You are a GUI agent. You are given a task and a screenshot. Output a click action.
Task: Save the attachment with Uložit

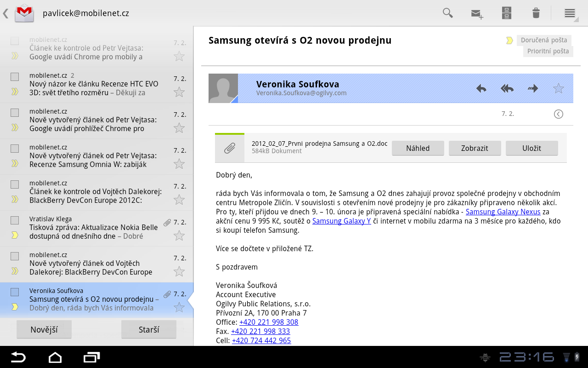point(532,148)
